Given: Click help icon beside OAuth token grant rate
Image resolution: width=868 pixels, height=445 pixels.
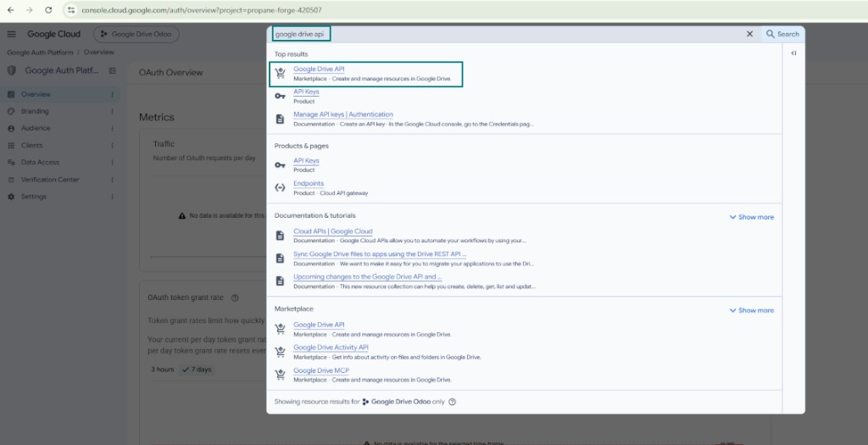Looking at the screenshot, I should [235, 298].
